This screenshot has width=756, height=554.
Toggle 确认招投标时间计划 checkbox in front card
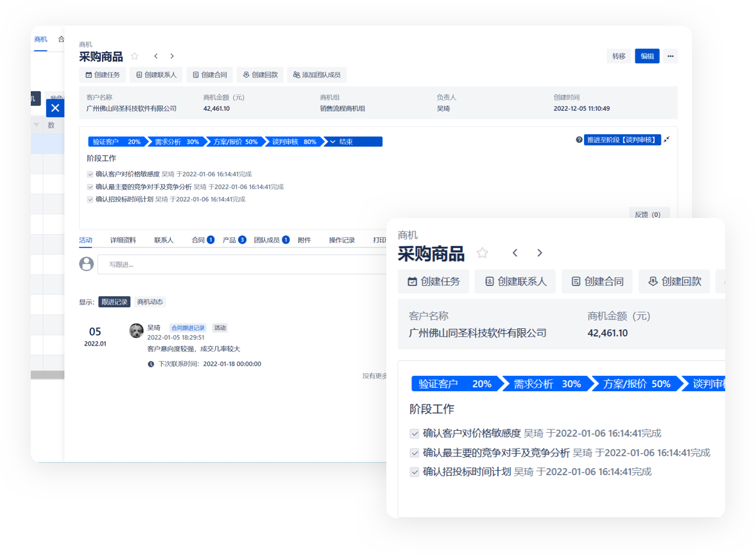[x=414, y=472]
